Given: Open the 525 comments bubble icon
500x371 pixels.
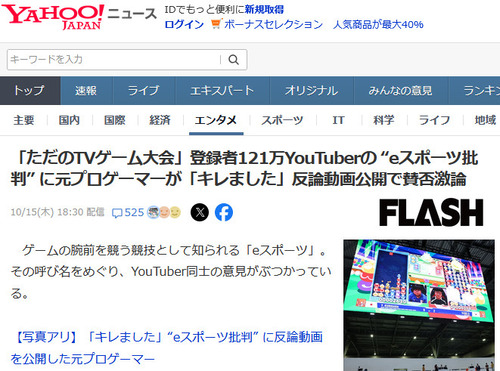Looking at the screenshot, I should tap(117, 213).
